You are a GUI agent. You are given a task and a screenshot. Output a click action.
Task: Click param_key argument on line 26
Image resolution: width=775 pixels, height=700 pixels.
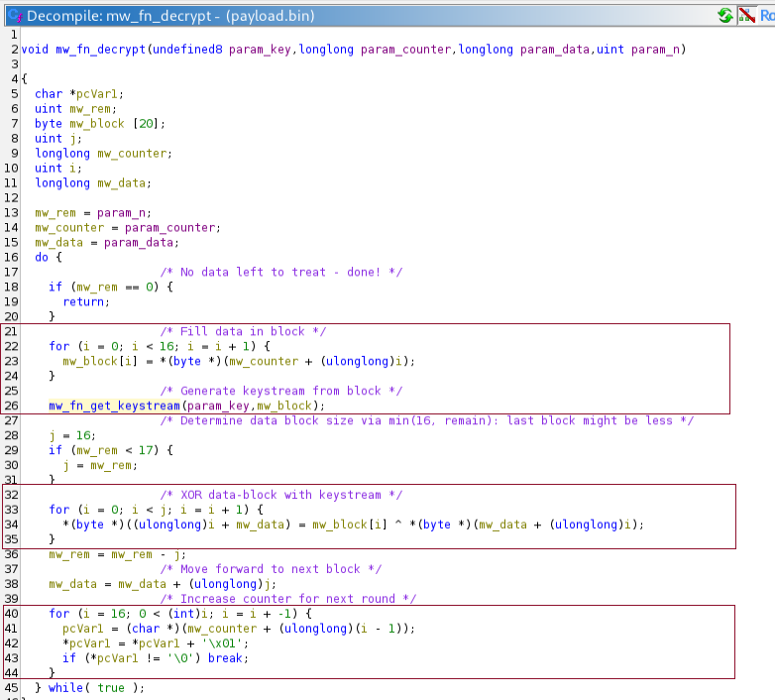(x=218, y=406)
